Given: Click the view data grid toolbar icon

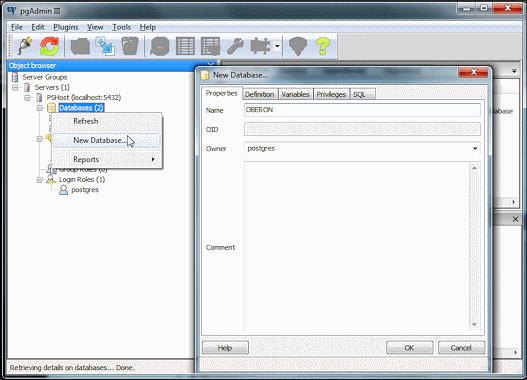Looking at the screenshot, I should pyautogui.click(x=185, y=46).
